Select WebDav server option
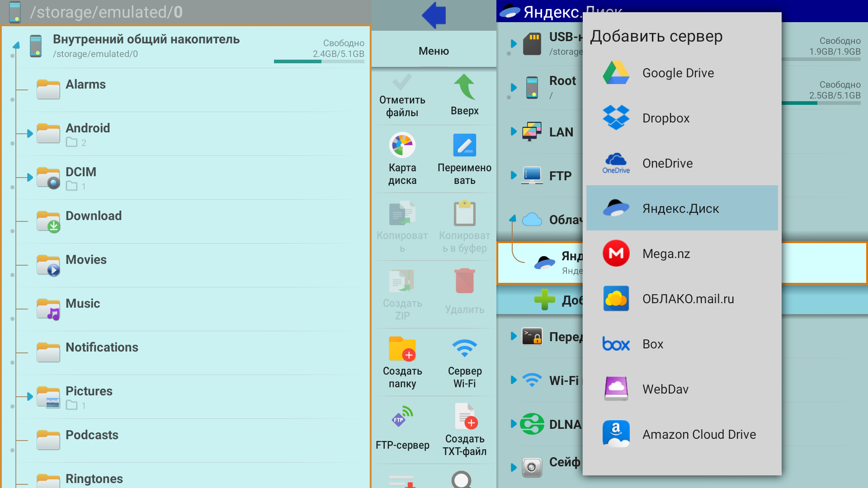 [x=682, y=389]
